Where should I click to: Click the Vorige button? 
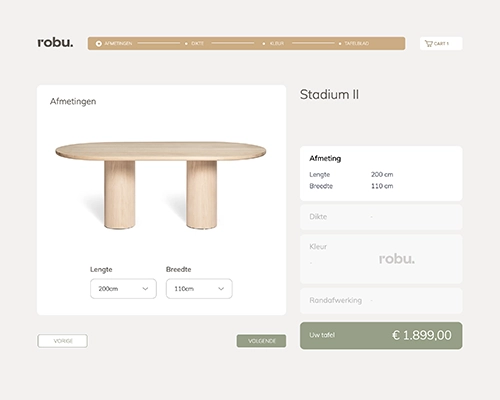63,341
